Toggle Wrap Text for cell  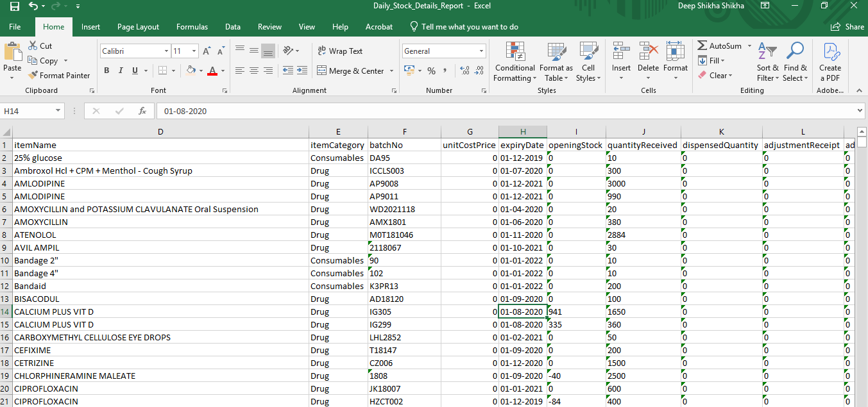tap(340, 51)
